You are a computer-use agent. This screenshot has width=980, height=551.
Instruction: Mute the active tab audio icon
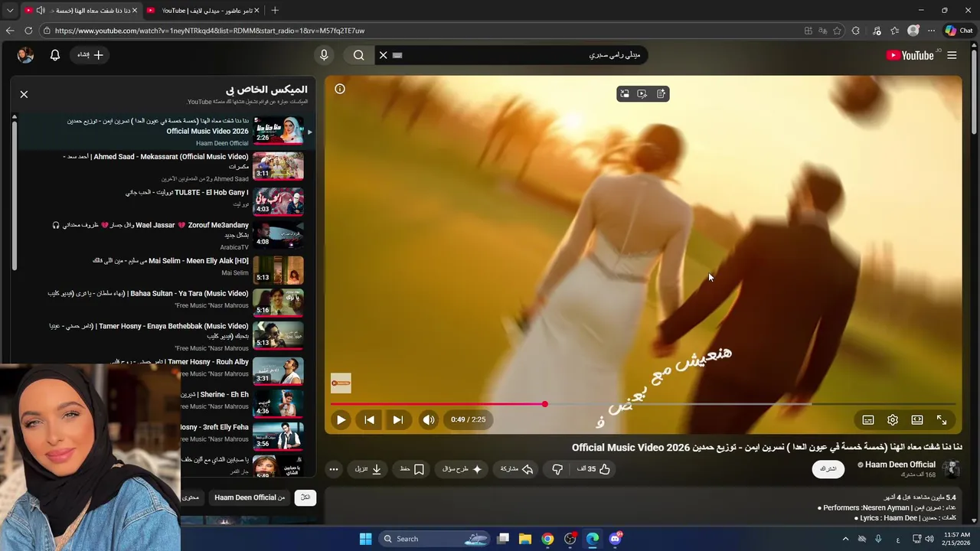click(x=41, y=10)
